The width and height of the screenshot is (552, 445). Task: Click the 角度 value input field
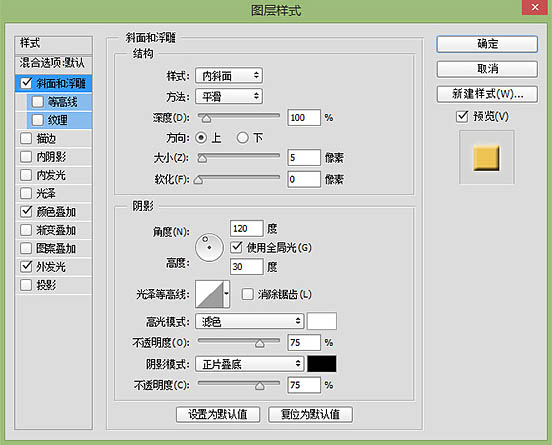tap(246, 228)
